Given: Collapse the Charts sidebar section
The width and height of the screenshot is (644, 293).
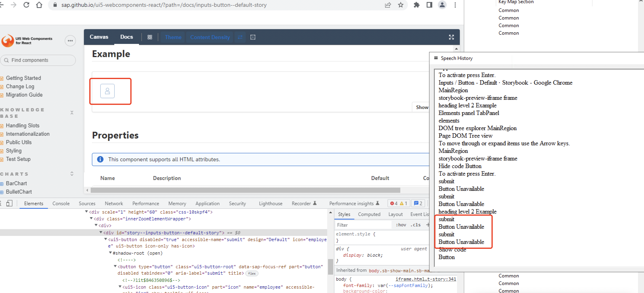Looking at the screenshot, I should [x=72, y=174].
